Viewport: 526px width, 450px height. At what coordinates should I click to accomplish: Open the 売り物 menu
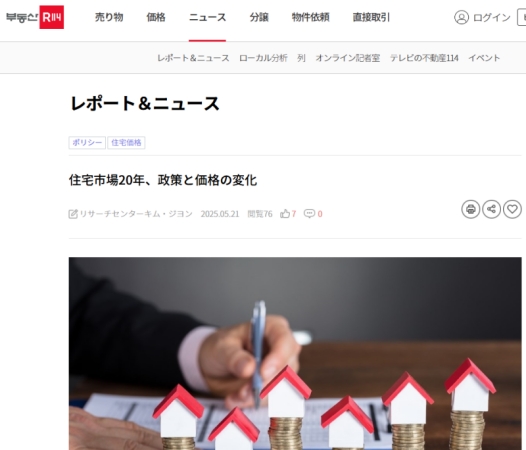(x=109, y=17)
